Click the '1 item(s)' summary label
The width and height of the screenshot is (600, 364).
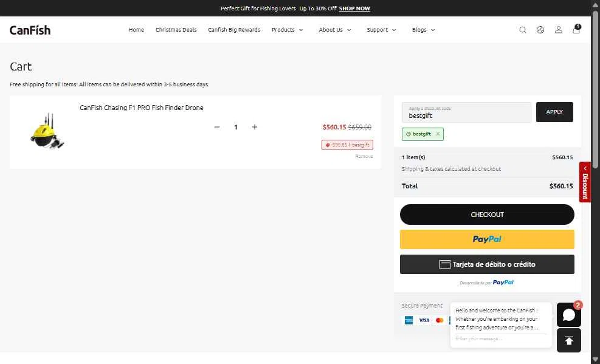click(x=413, y=157)
